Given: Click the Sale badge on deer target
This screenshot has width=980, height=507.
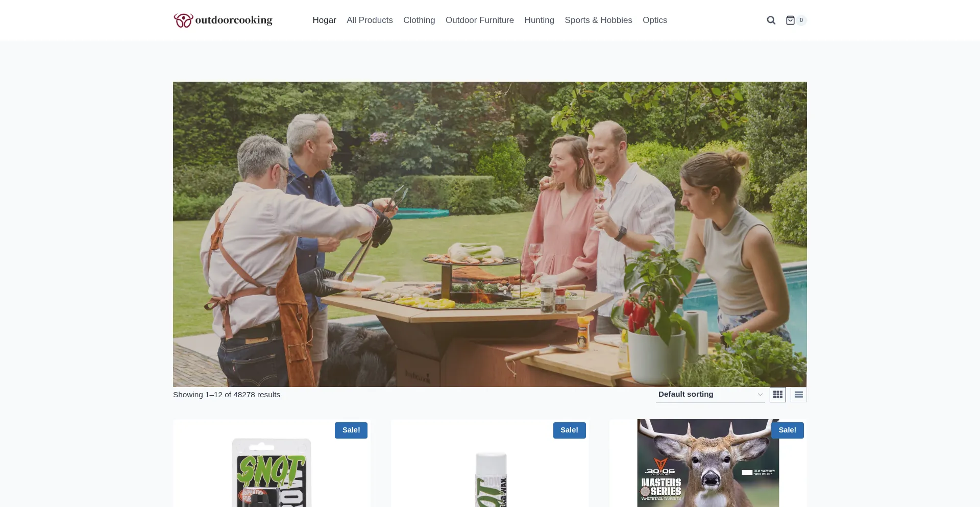Looking at the screenshot, I should click(788, 430).
